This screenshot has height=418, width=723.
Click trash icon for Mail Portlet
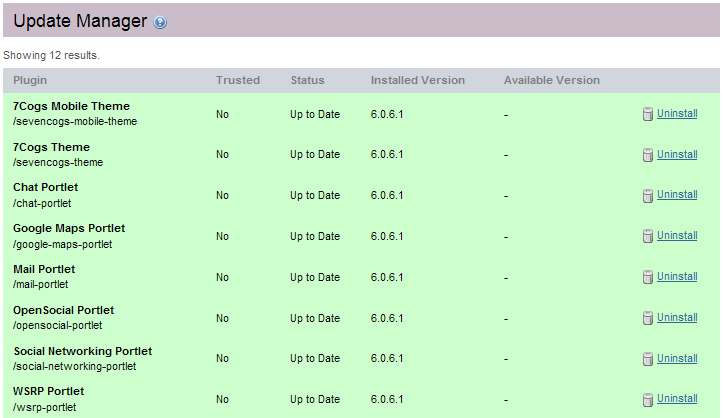coord(648,277)
